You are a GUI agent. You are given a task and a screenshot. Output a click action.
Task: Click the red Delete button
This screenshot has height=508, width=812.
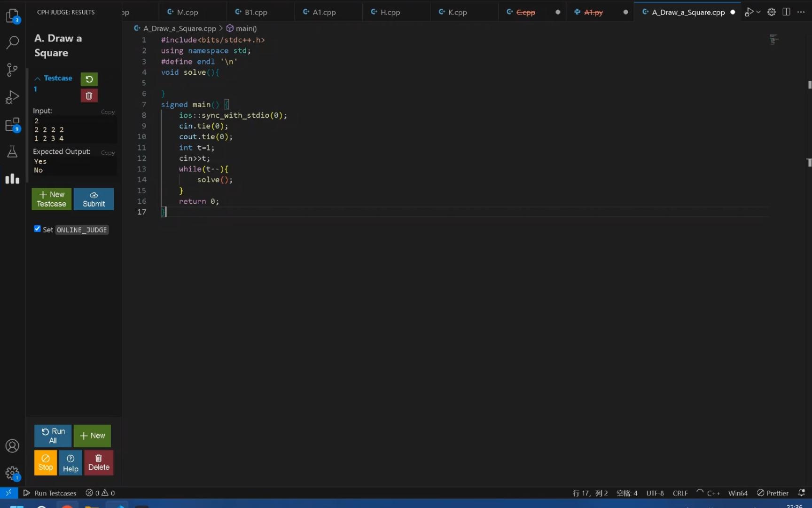coord(99,463)
